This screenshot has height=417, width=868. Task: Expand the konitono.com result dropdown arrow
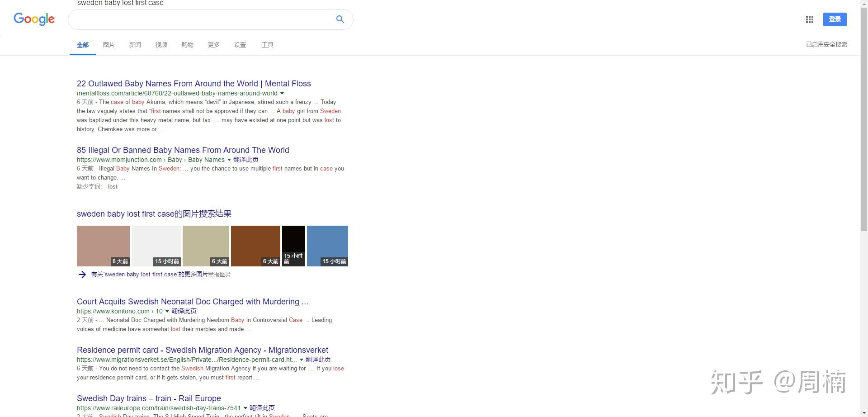click(167, 312)
